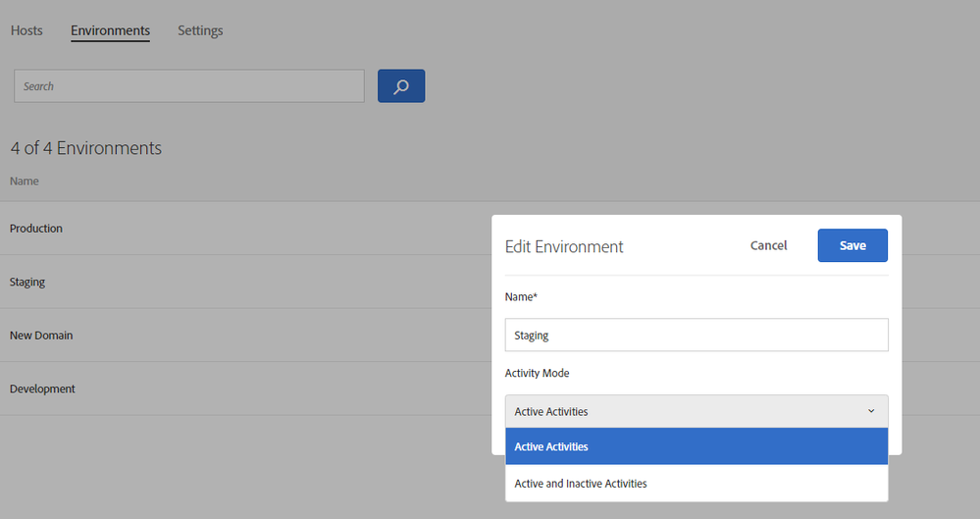980x519 pixels.
Task: Sort by the Name column header
Action: pos(25,182)
